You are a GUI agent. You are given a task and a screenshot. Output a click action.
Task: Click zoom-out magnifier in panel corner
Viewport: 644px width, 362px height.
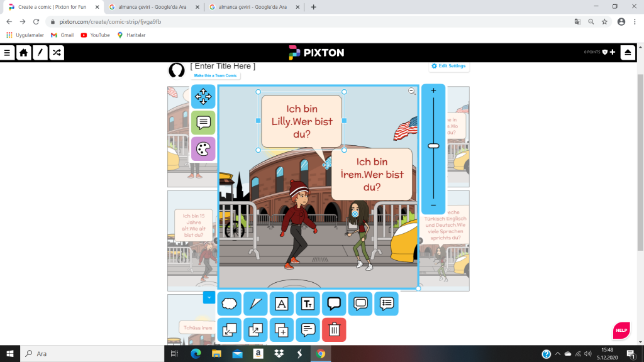click(412, 91)
